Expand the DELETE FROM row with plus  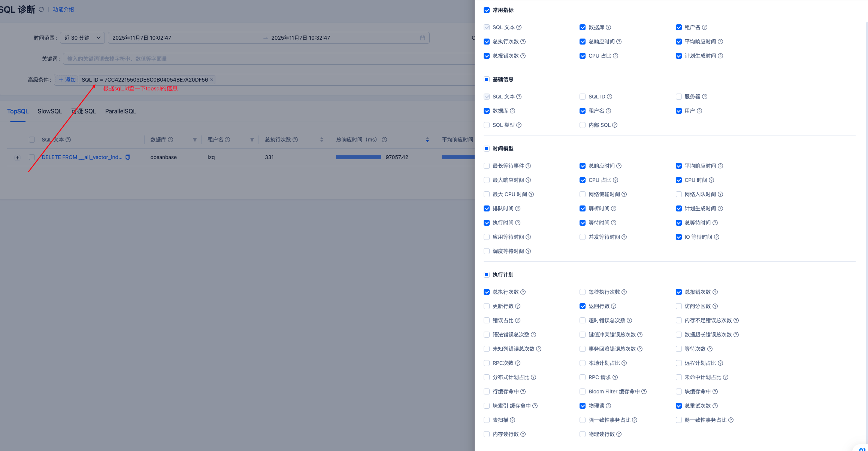tap(17, 158)
